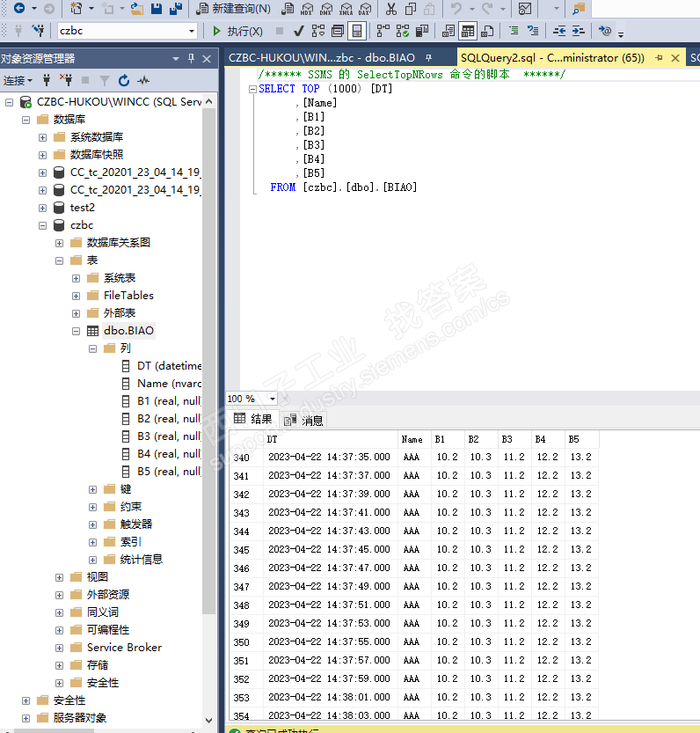Toggle IntelliSense enabled icon
The image size is (700, 733).
pos(356,32)
